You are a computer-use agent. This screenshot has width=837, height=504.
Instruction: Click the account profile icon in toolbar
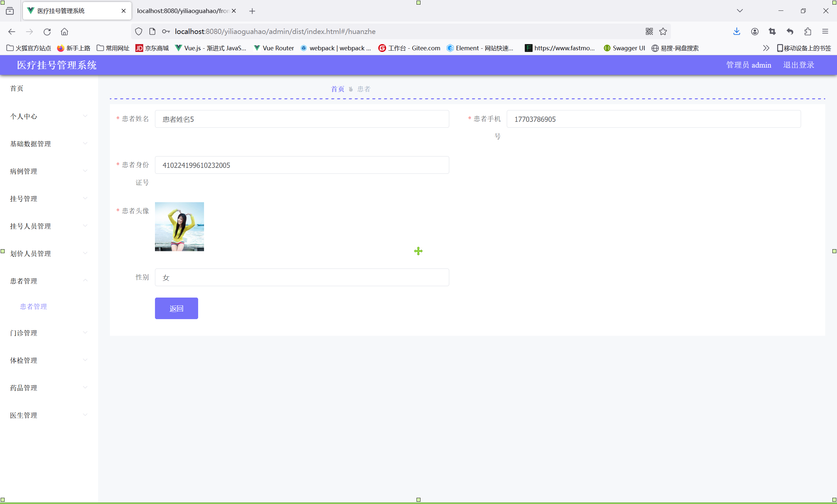[x=755, y=32]
